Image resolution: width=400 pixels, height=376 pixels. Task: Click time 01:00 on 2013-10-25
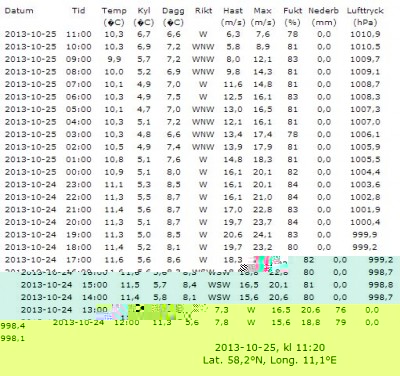[x=79, y=160]
